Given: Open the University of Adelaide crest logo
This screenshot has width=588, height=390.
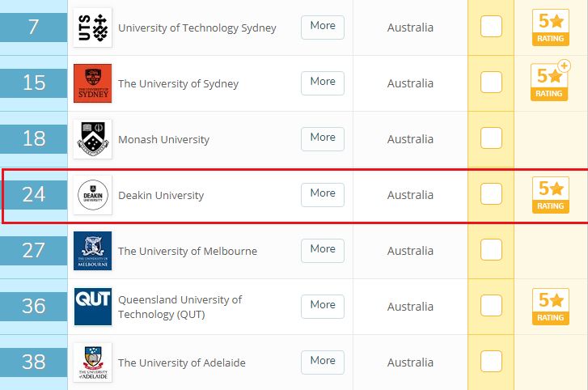Looking at the screenshot, I should point(93,362).
